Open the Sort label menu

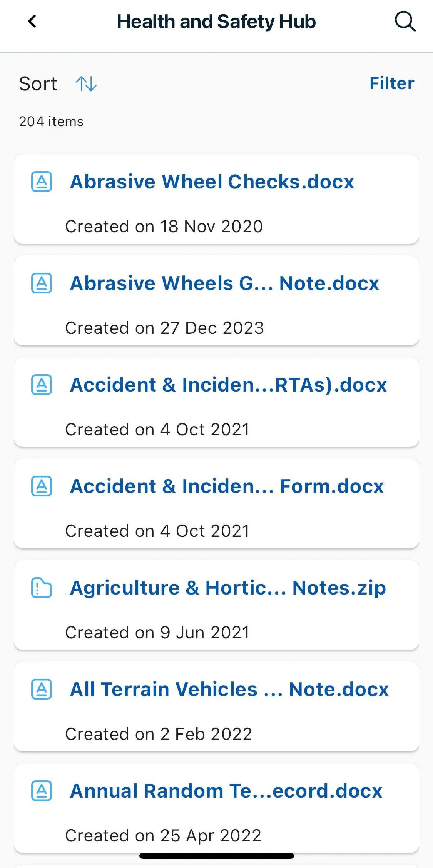point(38,83)
